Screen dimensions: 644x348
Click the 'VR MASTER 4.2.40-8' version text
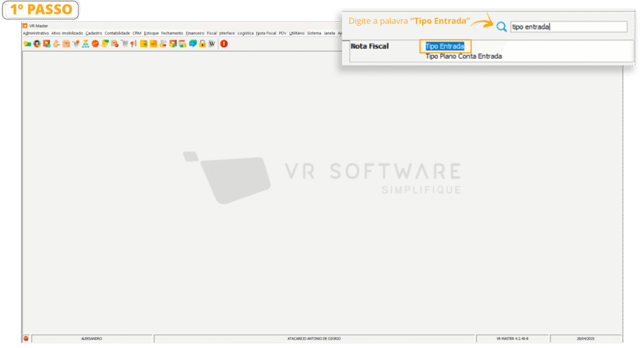(x=513, y=339)
